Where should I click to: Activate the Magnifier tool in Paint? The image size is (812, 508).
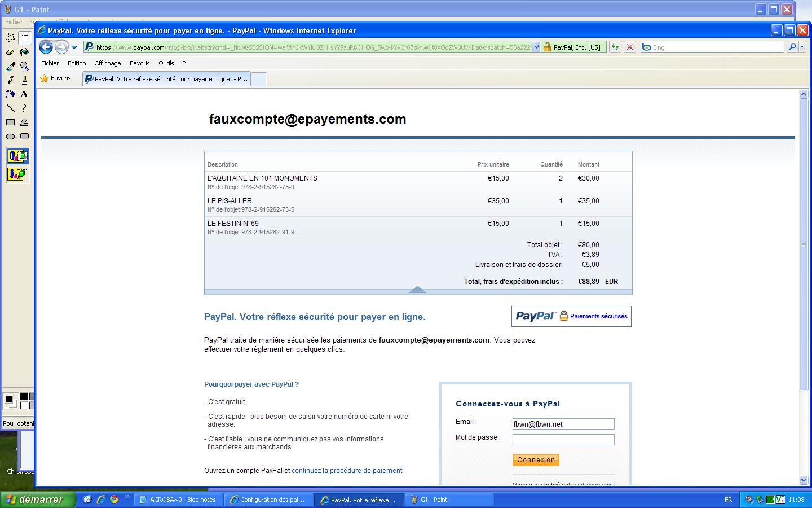25,66
